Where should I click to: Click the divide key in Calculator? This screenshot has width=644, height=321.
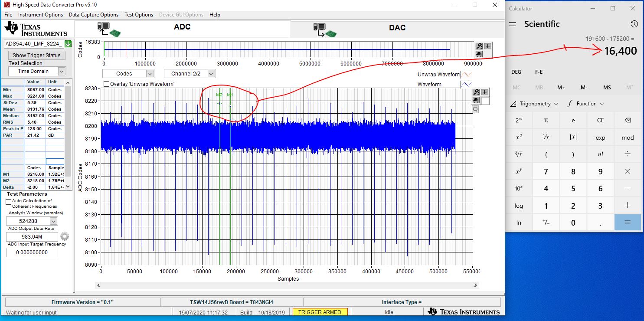pyautogui.click(x=628, y=154)
